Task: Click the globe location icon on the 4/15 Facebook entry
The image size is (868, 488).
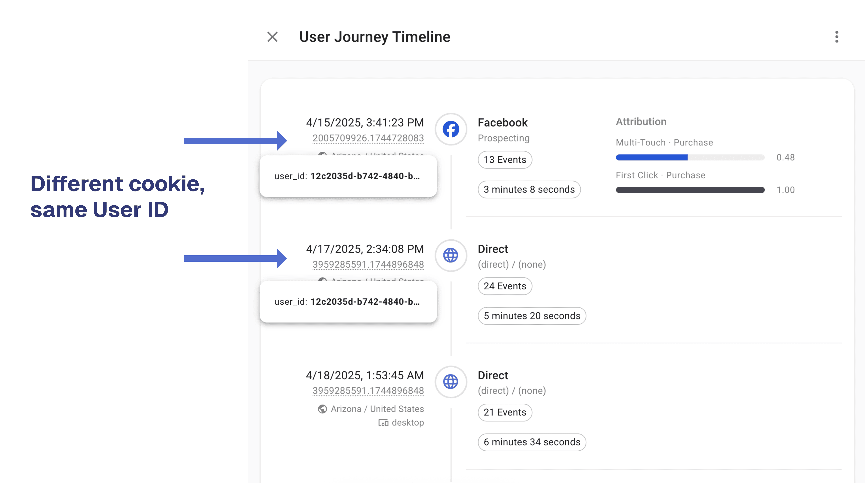Action: point(323,155)
